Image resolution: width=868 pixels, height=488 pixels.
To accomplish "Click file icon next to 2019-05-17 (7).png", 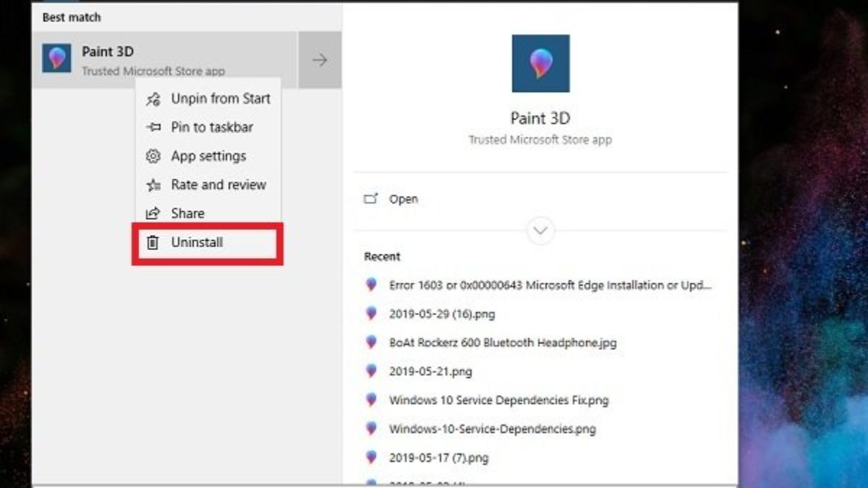I will (x=371, y=458).
